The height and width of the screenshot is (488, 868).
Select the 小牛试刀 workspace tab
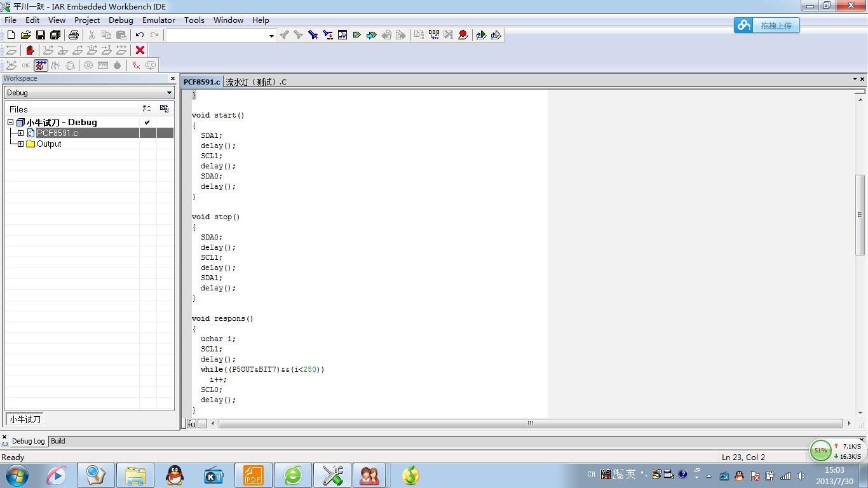(x=25, y=419)
